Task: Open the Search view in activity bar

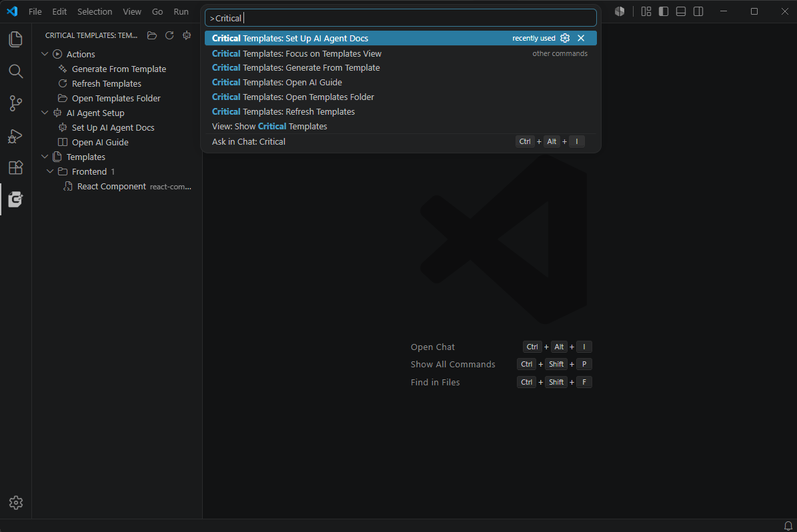Action: 16,71
